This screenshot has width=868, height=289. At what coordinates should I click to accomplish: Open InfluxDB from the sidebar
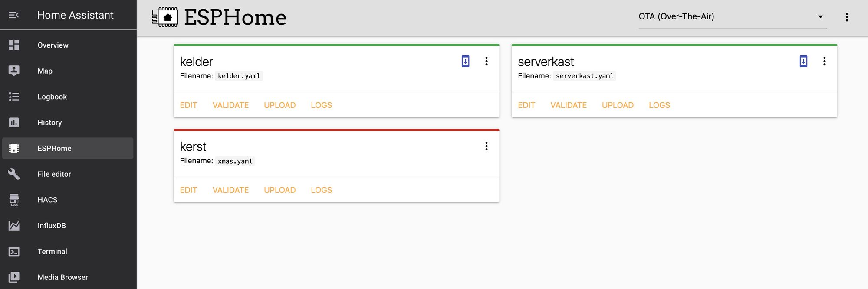52,226
